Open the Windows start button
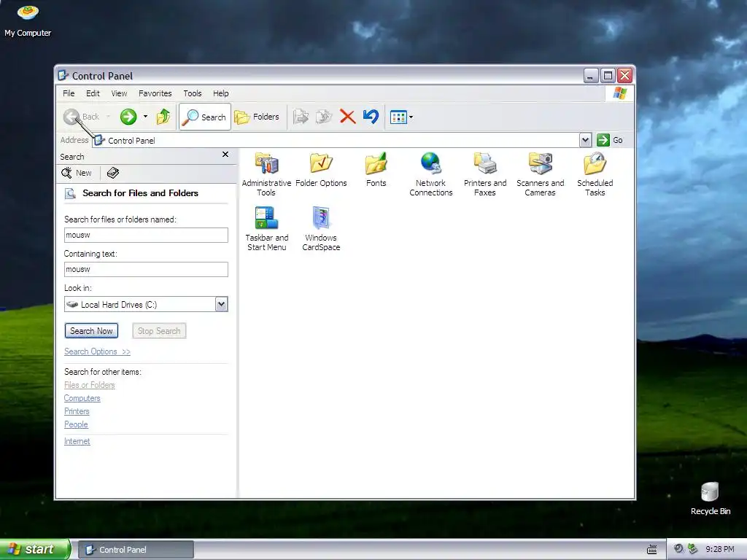The height and width of the screenshot is (560, 747). click(x=35, y=549)
